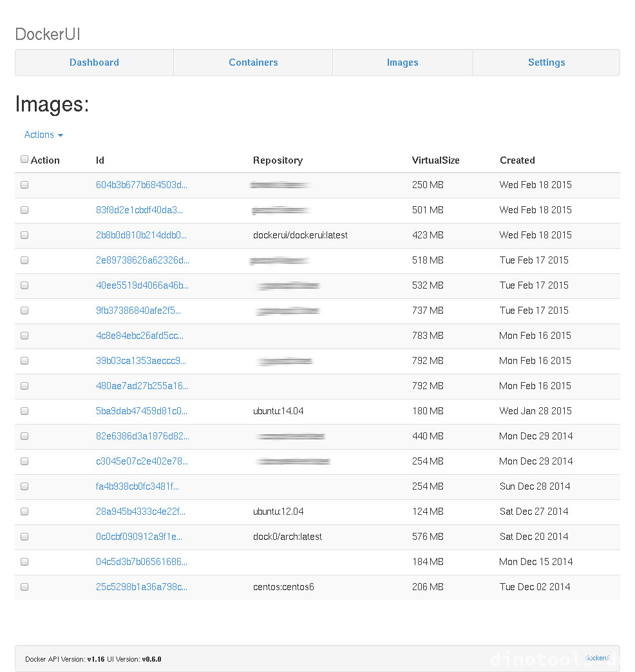View image 480ae7ad27b255a16 details
The image size is (635, 672).
coord(142,386)
